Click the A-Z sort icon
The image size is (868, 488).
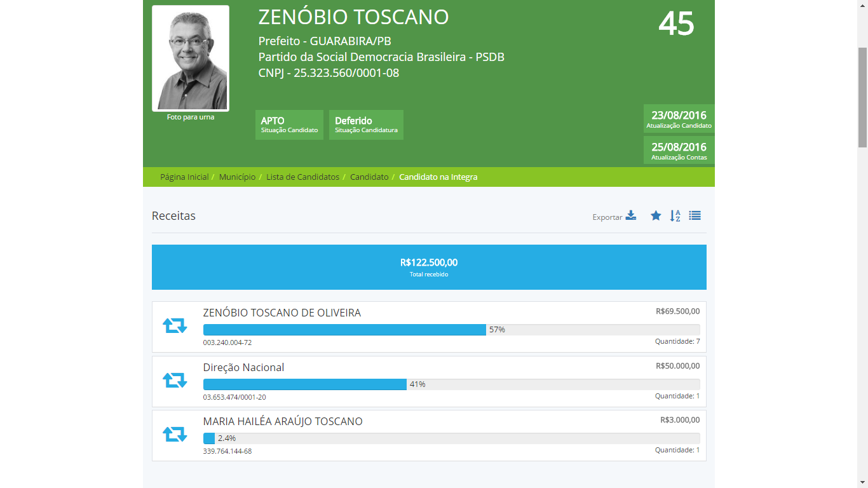[675, 215]
